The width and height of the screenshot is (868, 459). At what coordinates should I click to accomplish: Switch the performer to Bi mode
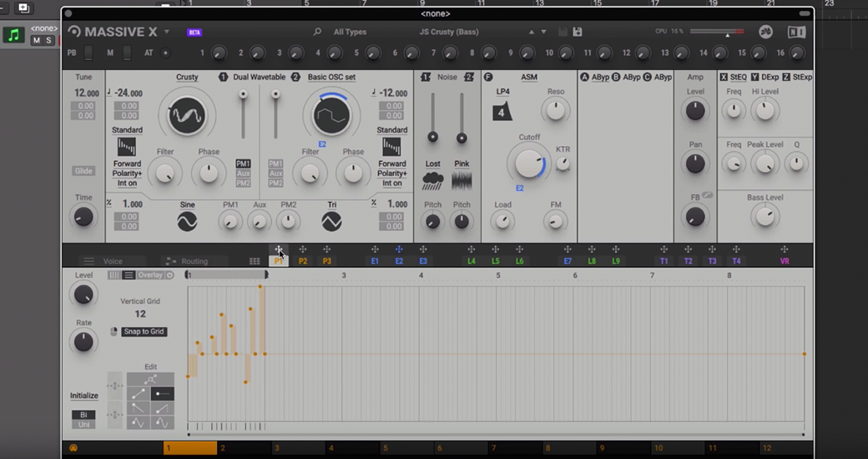pos(83,415)
